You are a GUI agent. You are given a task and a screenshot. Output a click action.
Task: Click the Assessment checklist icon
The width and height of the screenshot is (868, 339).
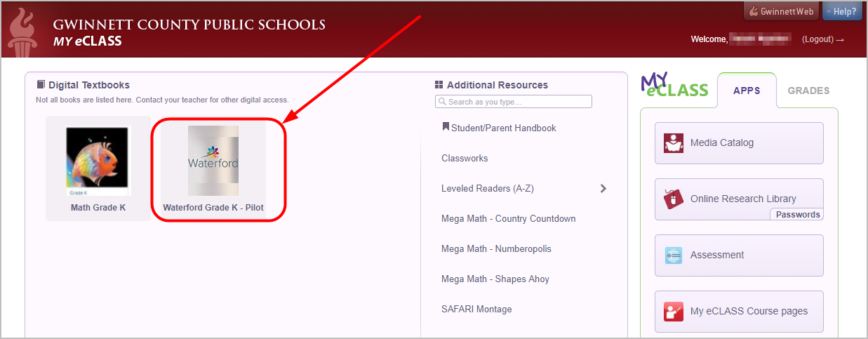(x=674, y=255)
